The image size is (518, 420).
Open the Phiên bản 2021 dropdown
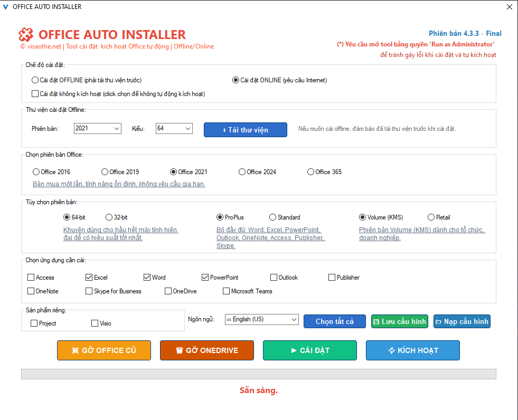(98, 128)
